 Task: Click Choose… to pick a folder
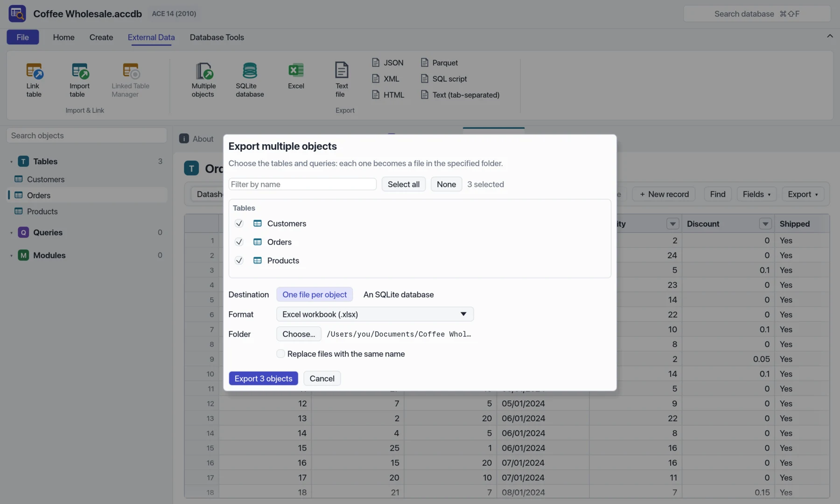coord(299,334)
